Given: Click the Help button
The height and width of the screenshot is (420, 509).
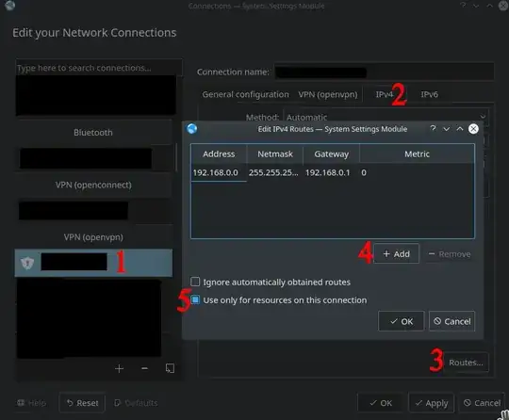Looking at the screenshot, I should [x=31, y=403].
